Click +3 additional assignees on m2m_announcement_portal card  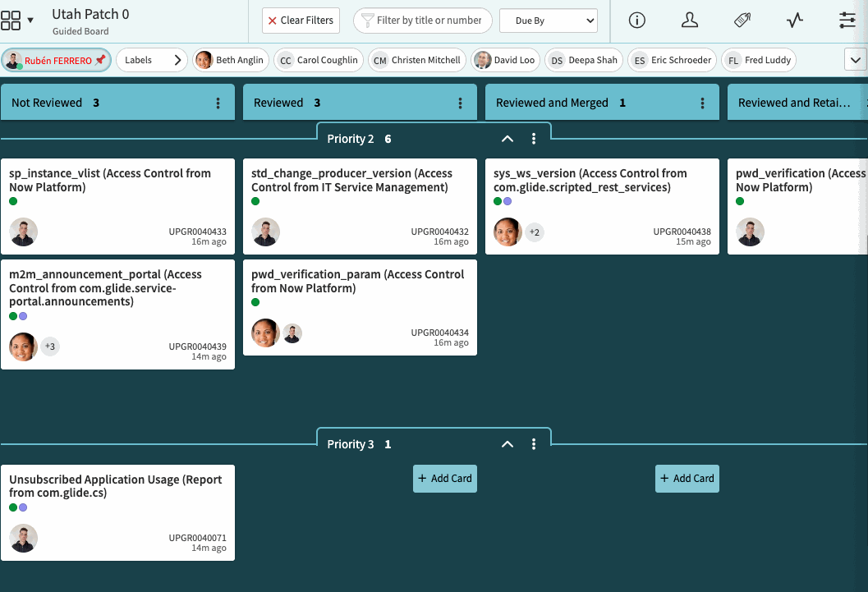point(50,346)
